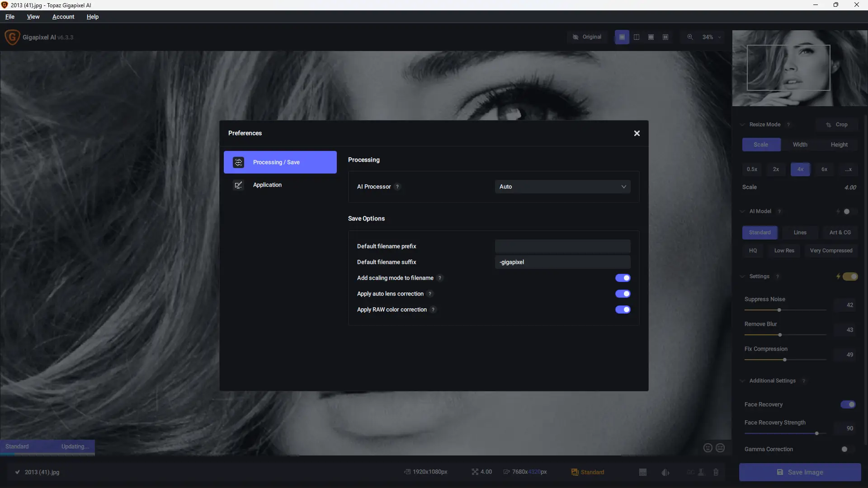Screen dimensions: 868x488
Task: Open the AI Processor Auto dropdown
Action: coord(562,187)
